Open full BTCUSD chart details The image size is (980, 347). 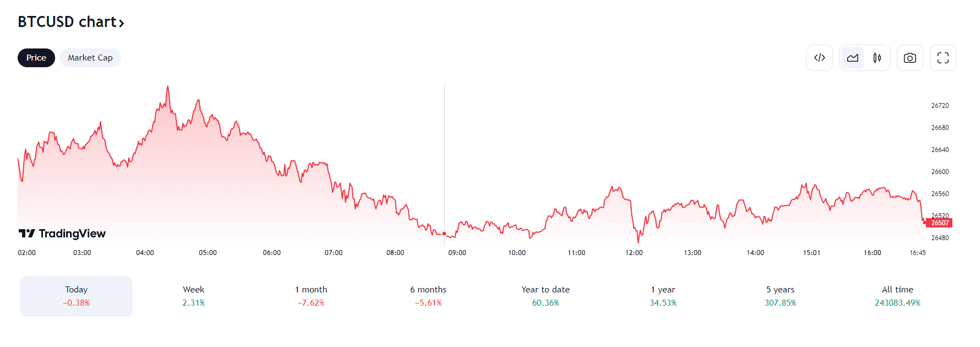point(71,22)
